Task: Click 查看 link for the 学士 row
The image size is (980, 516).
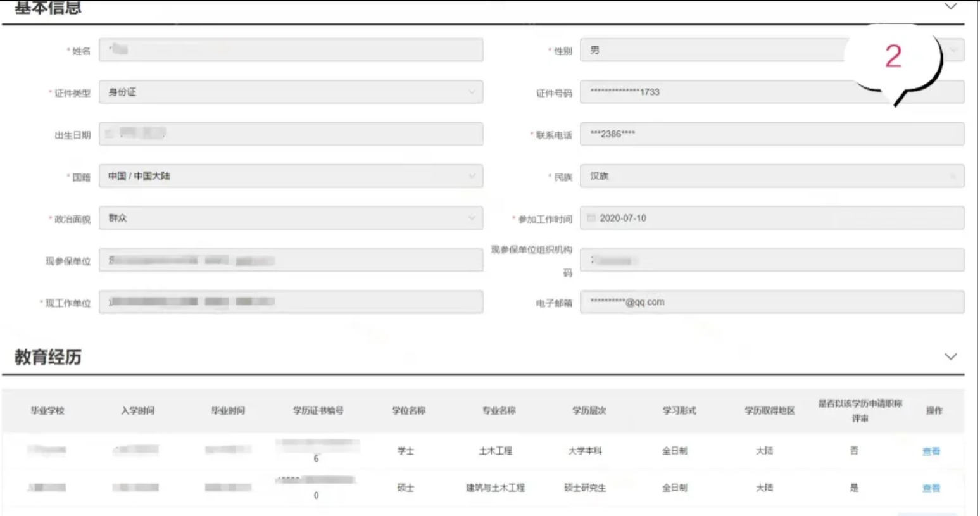Action: click(931, 451)
